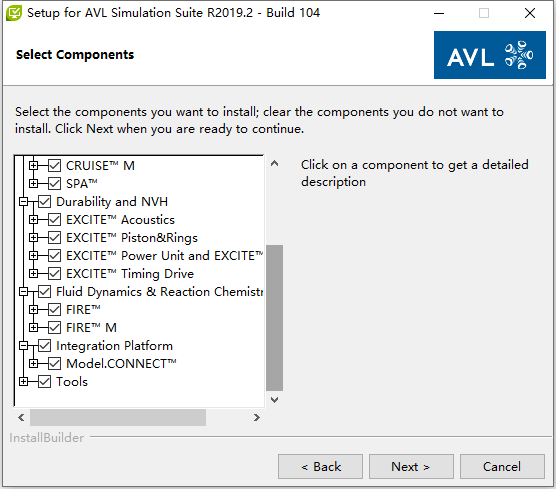Click the Next button
The image size is (556, 489).
tap(411, 467)
